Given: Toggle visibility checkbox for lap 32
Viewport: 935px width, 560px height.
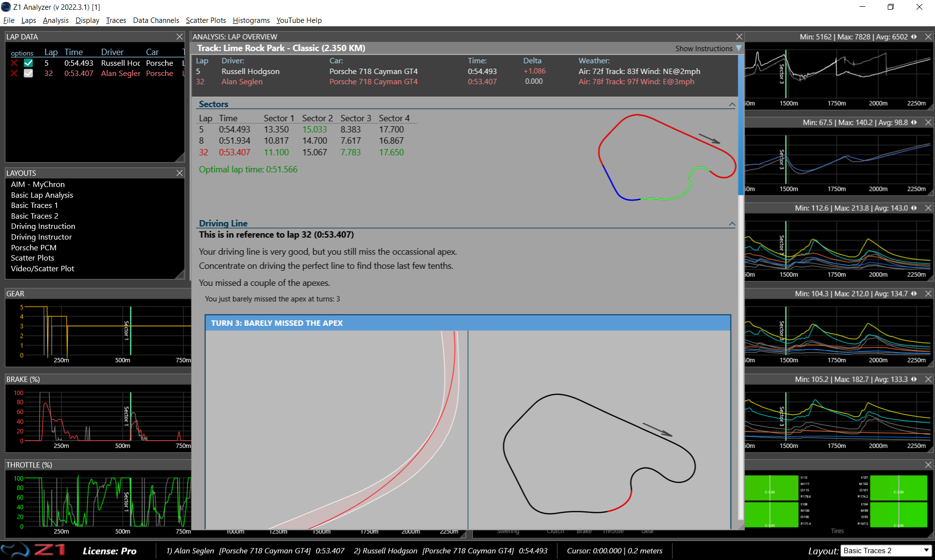Looking at the screenshot, I should 28,74.
